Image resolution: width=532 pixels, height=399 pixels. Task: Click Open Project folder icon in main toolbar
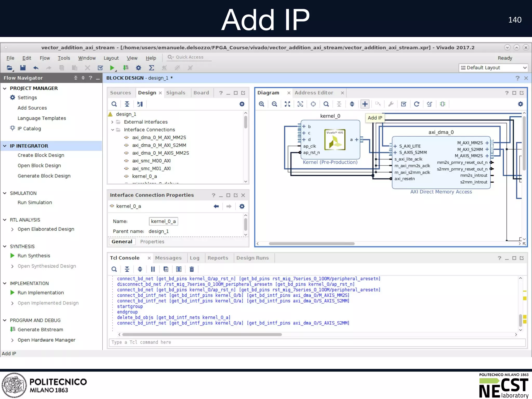pos(10,68)
